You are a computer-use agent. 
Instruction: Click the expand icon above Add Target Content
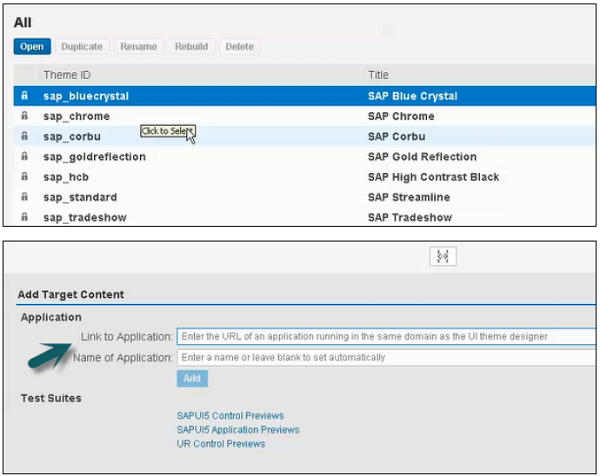click(x=442, y=257)
